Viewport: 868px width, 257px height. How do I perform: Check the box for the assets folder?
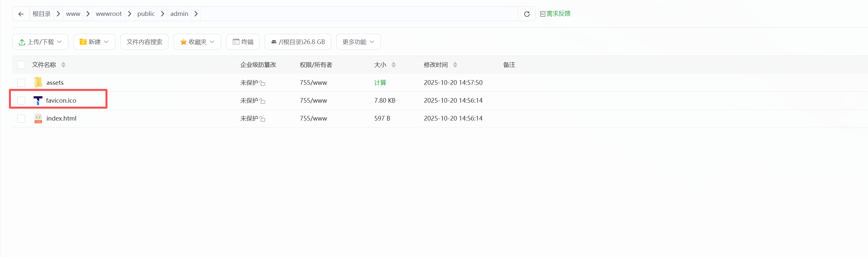pyautogui.click(x=21, y=83)
